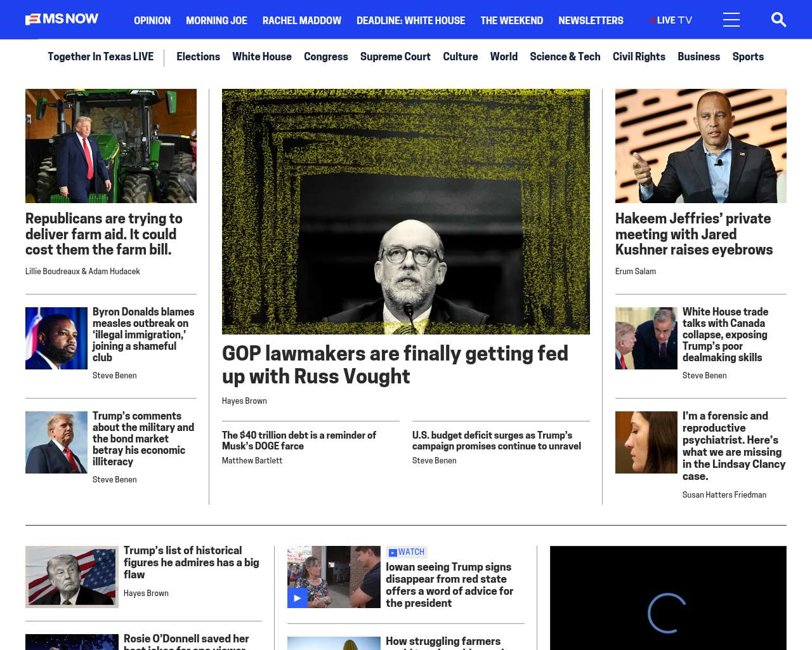
Task: Read Republicans farm aid headline
Action: point(104,234)
